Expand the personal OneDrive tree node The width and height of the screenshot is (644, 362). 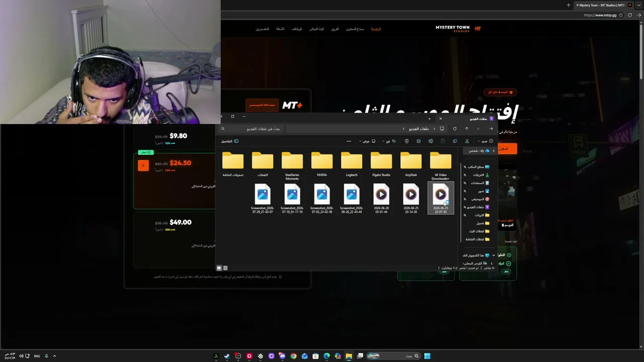(494, 151)
